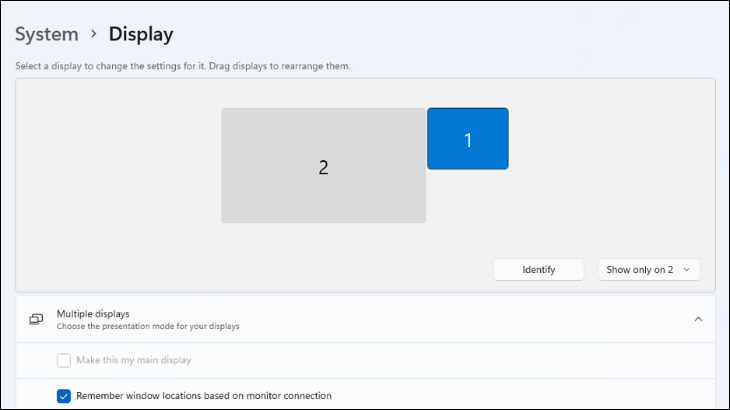Go back to System via breadcrumb
Image resolution: width=730 pixels, height=410 pixels.
tap(46, 34)
